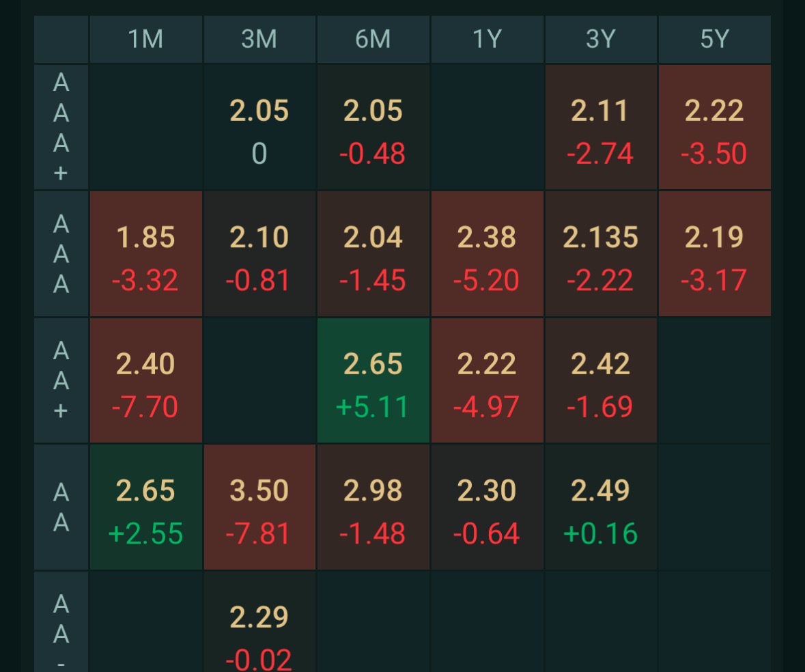Select the 1M column header

(x=145, y=40)
